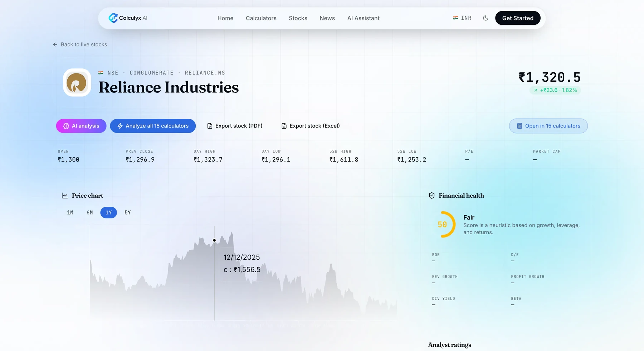Go back to live stocks
This screenshot has height=351, width=644.
coord(80,44)
